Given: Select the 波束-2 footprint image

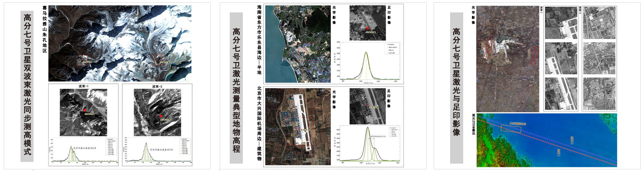Looking at the screenshot, I should point(157,113).
